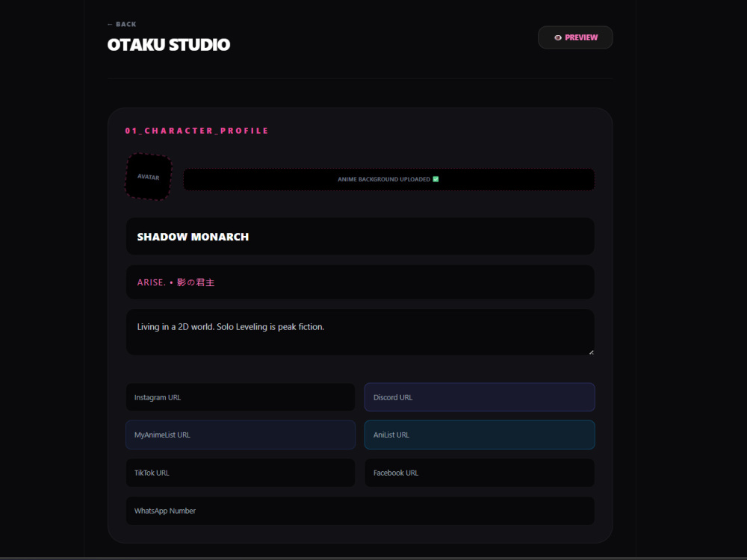The width and height of the screenshot is (747, 560).
Task: Upload an avatar via the Avatar box
Action: pyautogui.click(x=148, y=177)
